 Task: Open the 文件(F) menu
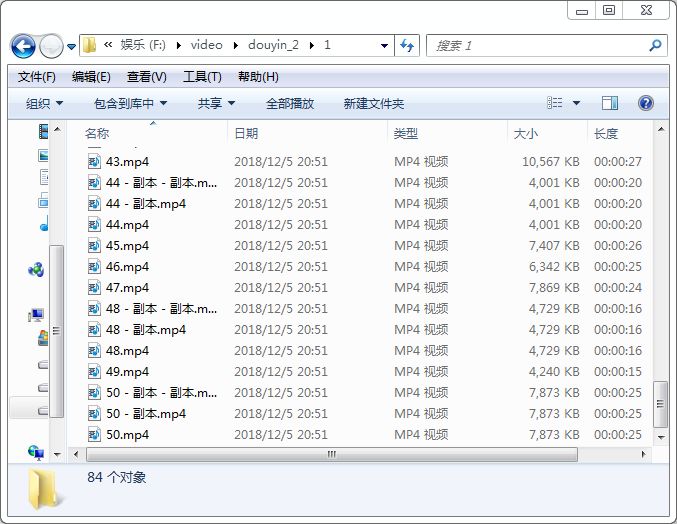click(37, 77)
